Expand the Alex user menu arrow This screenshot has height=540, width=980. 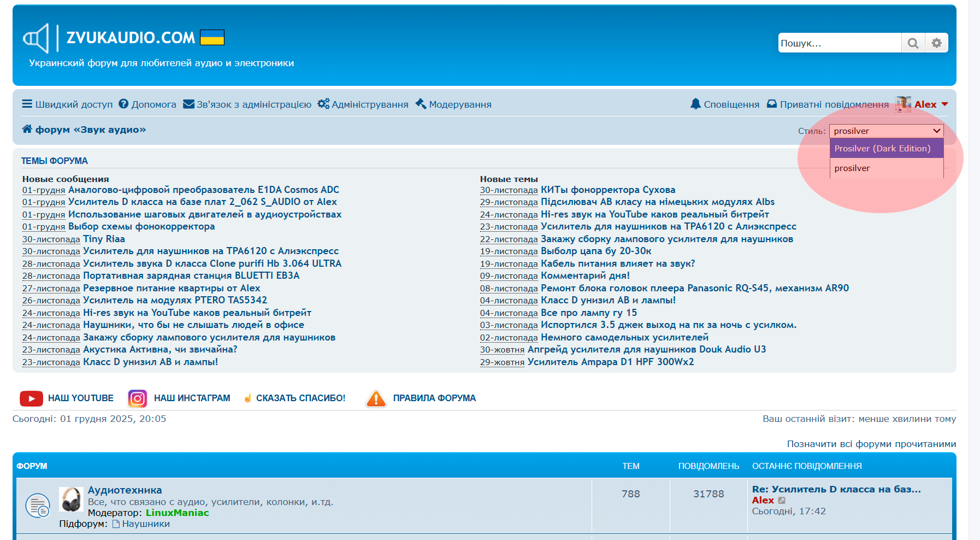point(944,104)
